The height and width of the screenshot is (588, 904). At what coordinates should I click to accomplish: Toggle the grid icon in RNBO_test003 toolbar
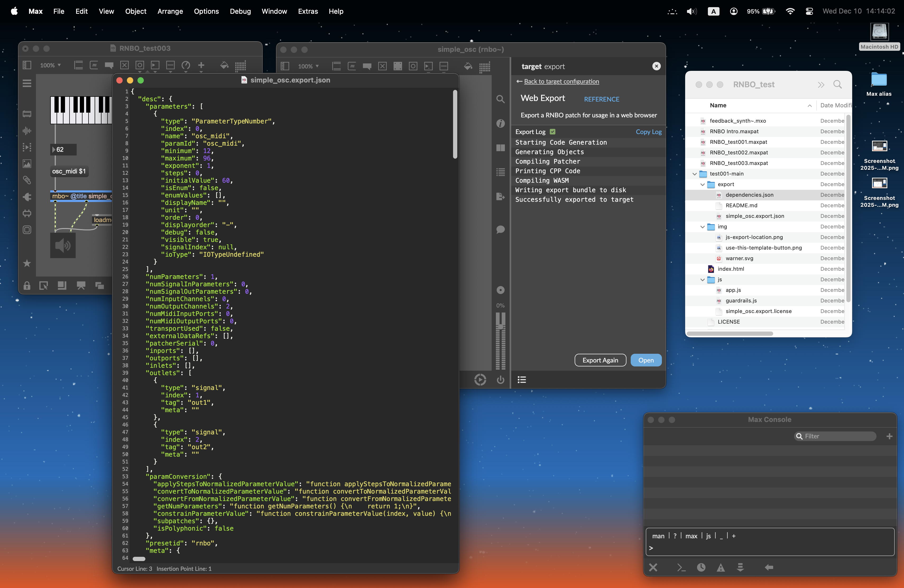[241, 65]
